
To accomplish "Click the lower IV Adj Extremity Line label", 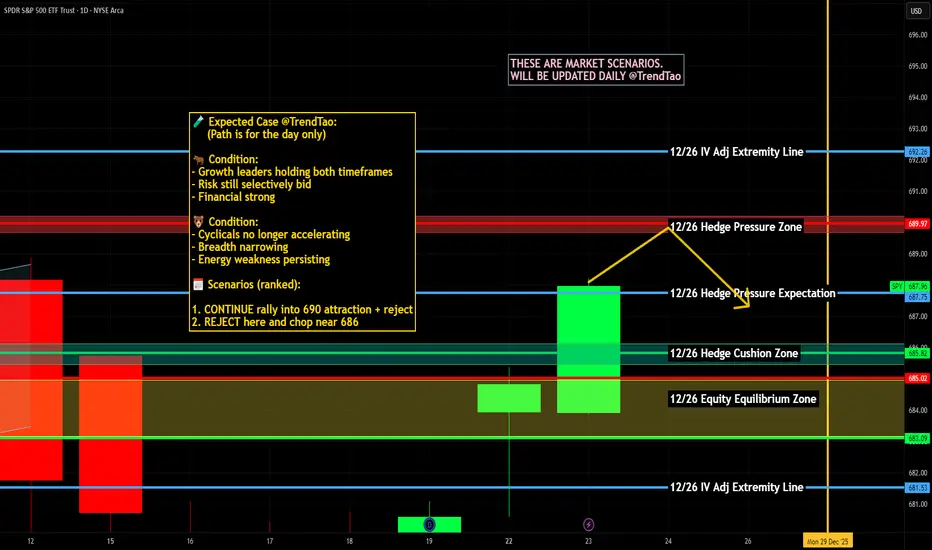I will point(736,487).
